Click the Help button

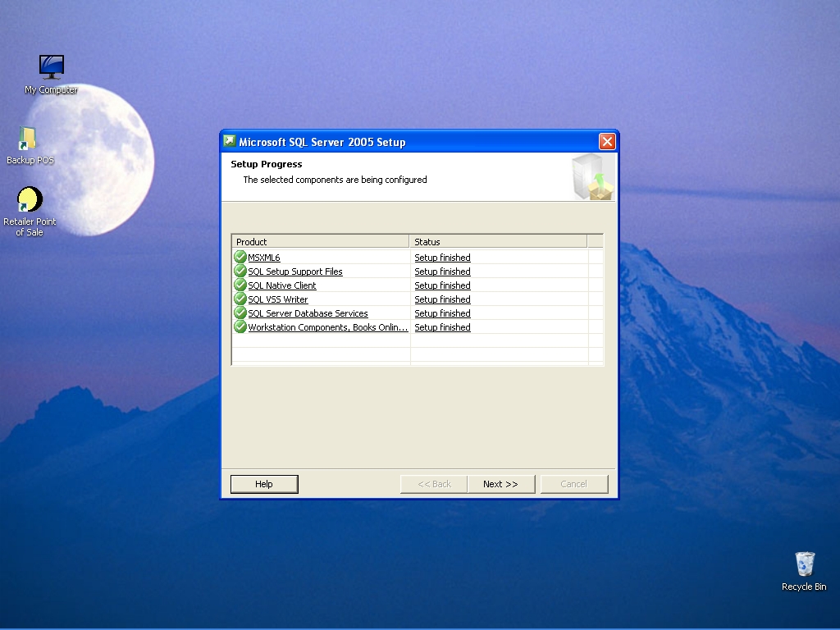pyautogui.click(x=263, y=484)
